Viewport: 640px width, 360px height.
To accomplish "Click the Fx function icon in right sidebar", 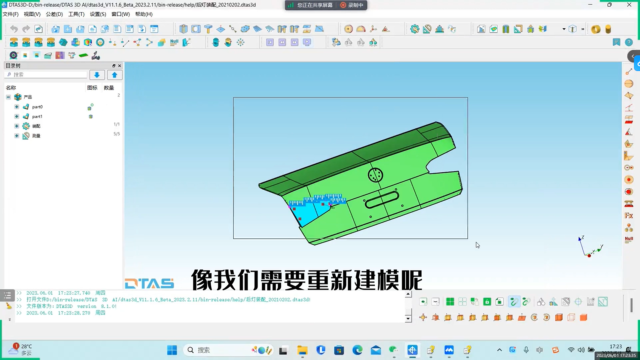I will coord(629,216).
